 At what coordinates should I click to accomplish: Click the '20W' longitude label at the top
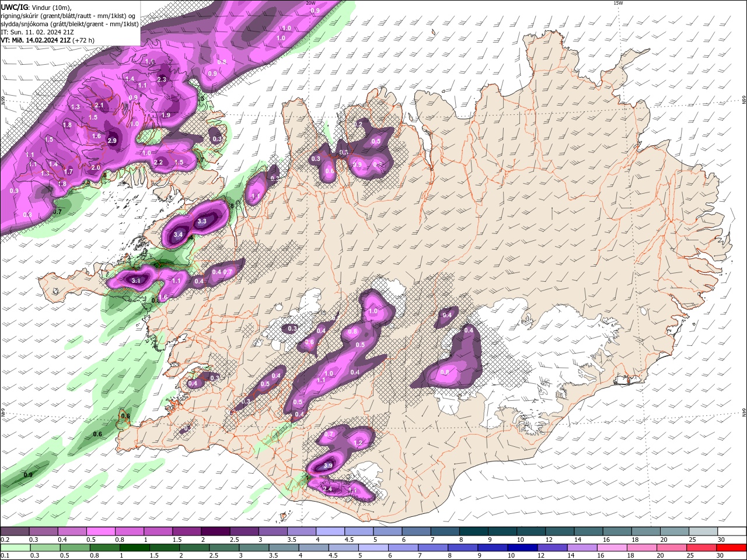311,3
